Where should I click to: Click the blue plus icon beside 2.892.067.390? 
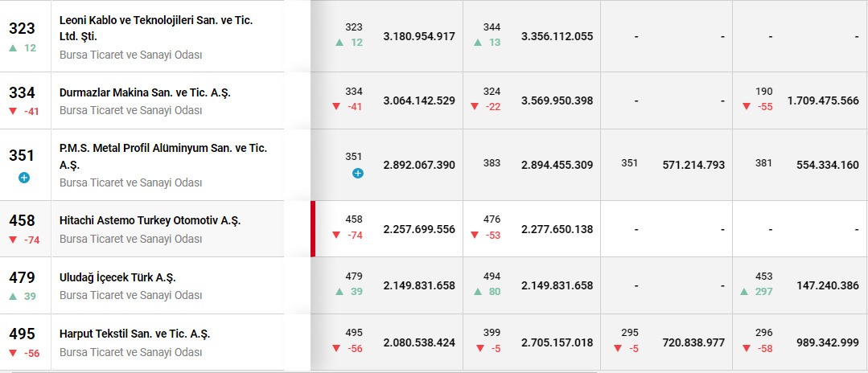[358, 173]
